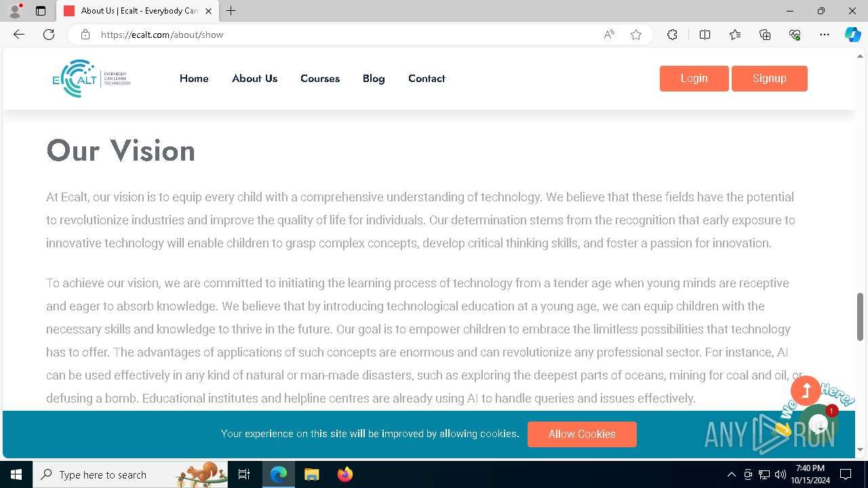
Task: Open Edge from taskbar
Action: [x=279, y=474]
